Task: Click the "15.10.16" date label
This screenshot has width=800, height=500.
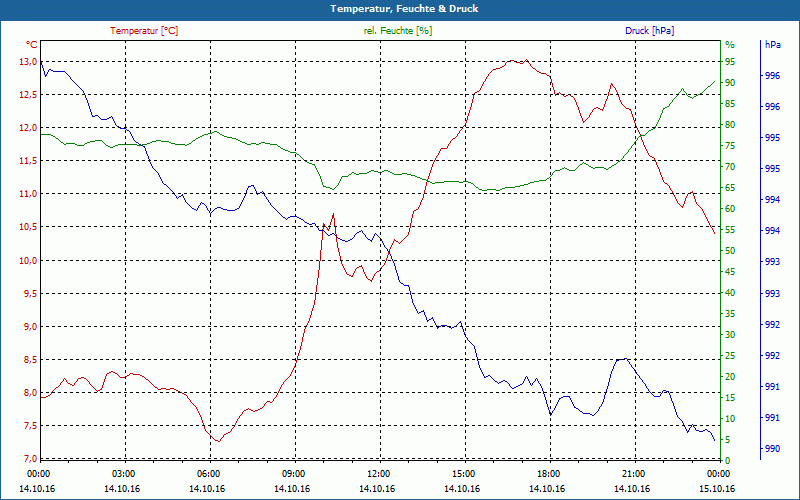Action: pyautogui.click(x=717, y=489)
